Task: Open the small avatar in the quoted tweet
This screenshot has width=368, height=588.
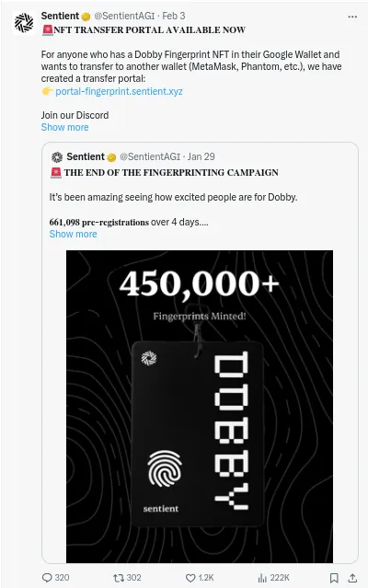Action: click(57, 156)
